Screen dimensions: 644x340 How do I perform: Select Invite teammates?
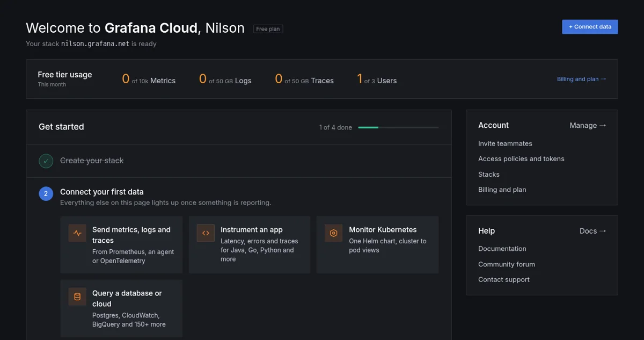tap(505, 143)
